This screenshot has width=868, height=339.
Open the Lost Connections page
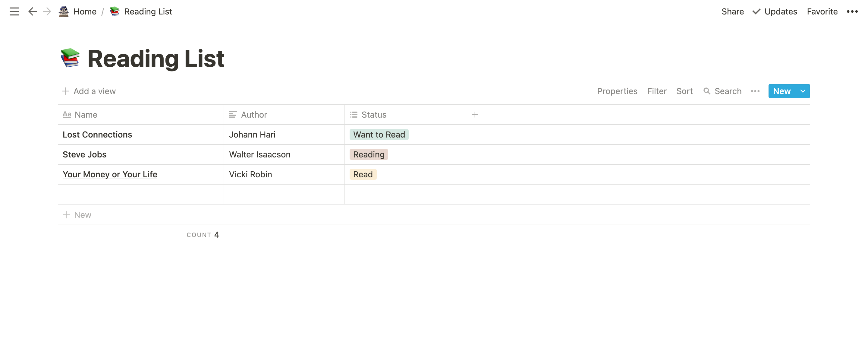[97, 135]
